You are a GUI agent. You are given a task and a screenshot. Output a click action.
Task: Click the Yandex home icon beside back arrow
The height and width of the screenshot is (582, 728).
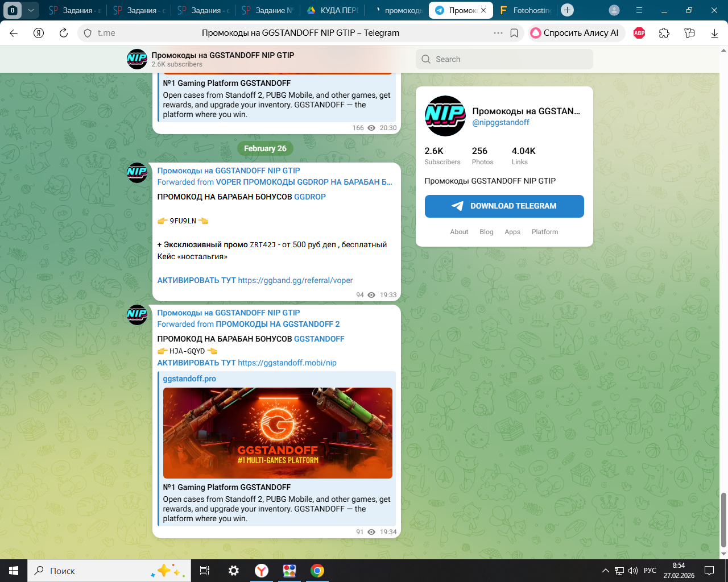(39, 33)
